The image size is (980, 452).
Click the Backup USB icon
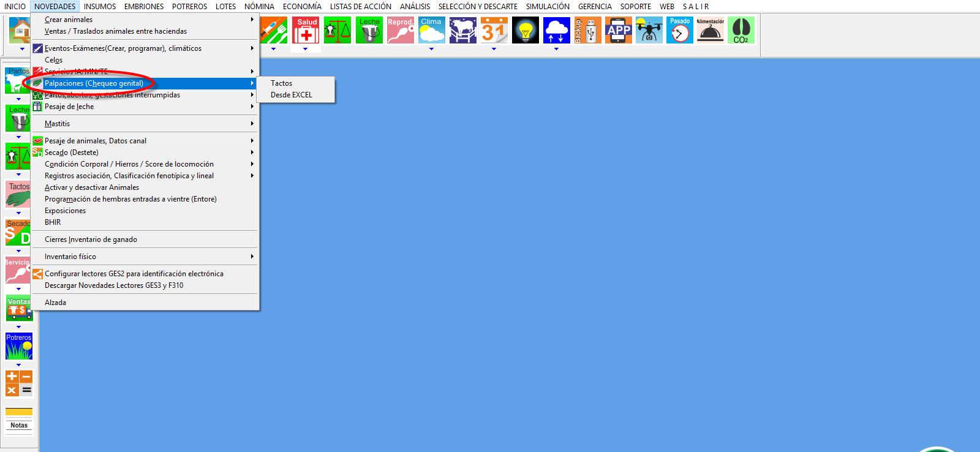[x=587, y=30]
